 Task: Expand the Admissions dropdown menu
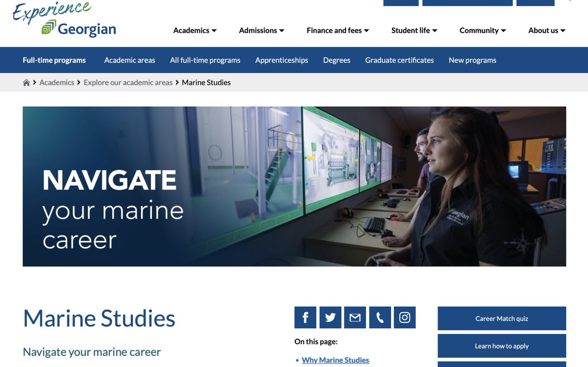(x=262, y=30)
